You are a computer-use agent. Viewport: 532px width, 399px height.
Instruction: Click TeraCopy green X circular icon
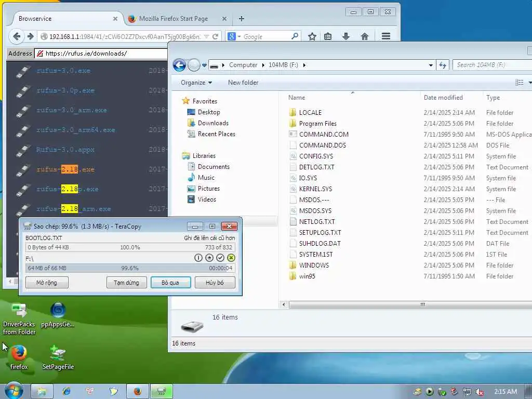tap(231, 258)
